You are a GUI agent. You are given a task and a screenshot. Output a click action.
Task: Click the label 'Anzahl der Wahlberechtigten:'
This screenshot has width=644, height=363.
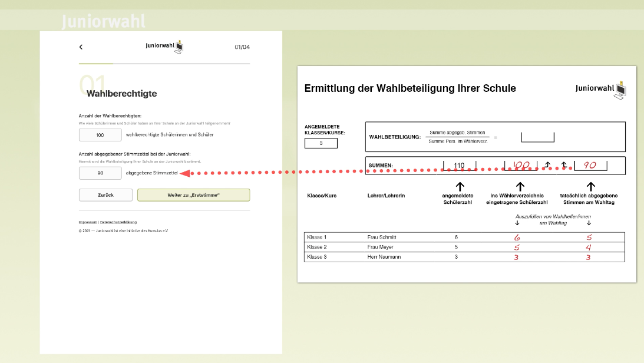[x=110, y=116]
